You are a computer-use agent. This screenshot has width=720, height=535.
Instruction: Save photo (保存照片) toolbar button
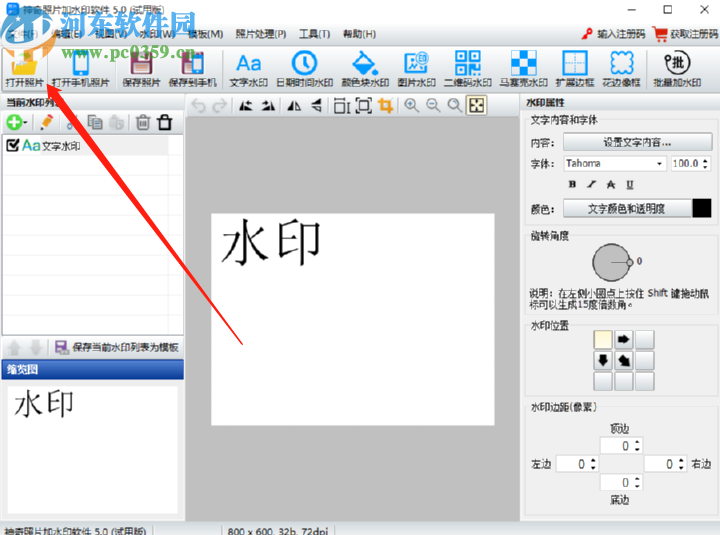click(141, 69)
